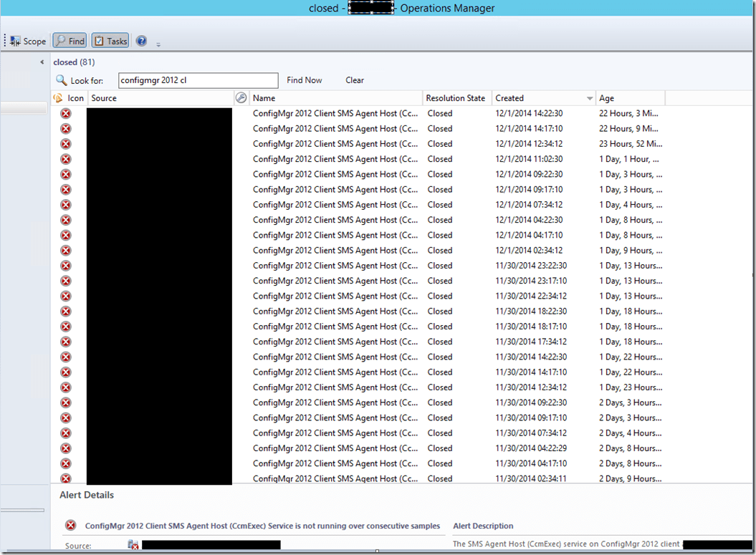This screenshot has height=555, width=756.
Task: Sort alerts by Resolution State column
Action: pos(456,98)
